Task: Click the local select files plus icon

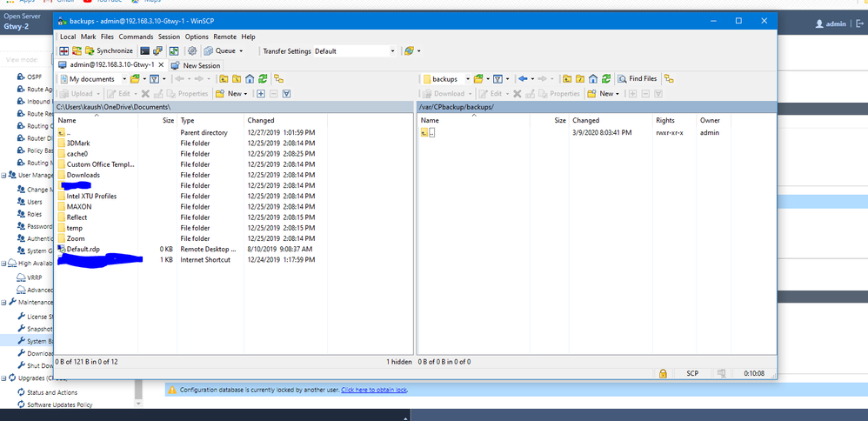Action: click(x=261, y=94)
